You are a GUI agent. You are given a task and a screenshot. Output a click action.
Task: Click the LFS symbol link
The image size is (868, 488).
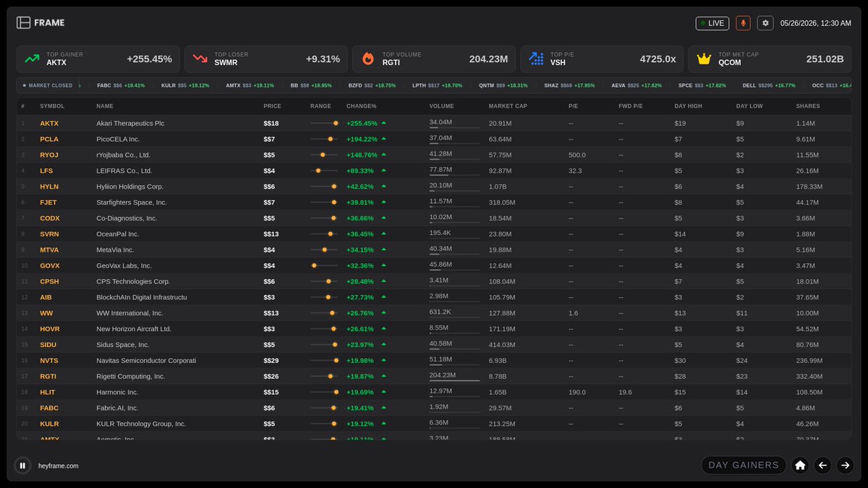tap(46, 171)
